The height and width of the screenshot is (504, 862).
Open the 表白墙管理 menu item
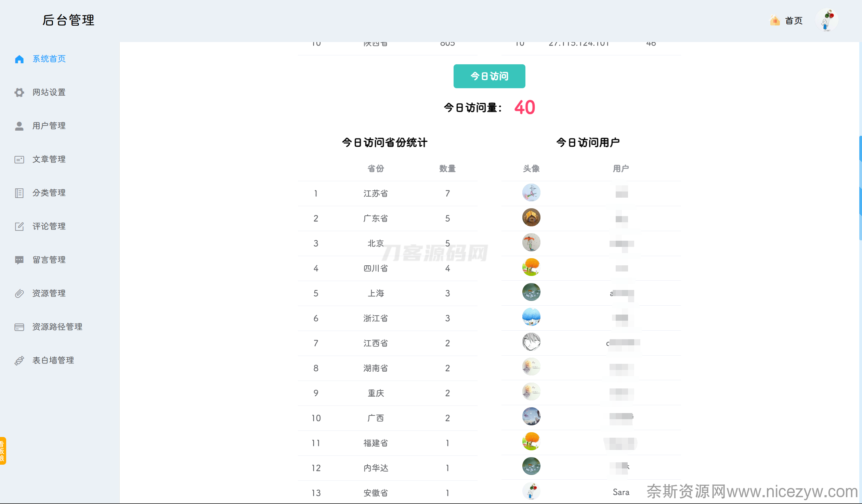click(53, 360)
